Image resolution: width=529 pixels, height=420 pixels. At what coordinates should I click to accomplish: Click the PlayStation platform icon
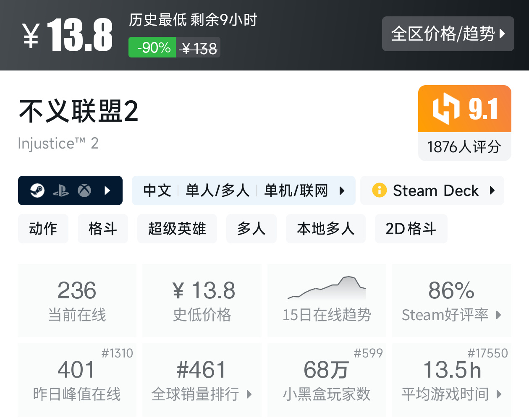coord(61,191)
